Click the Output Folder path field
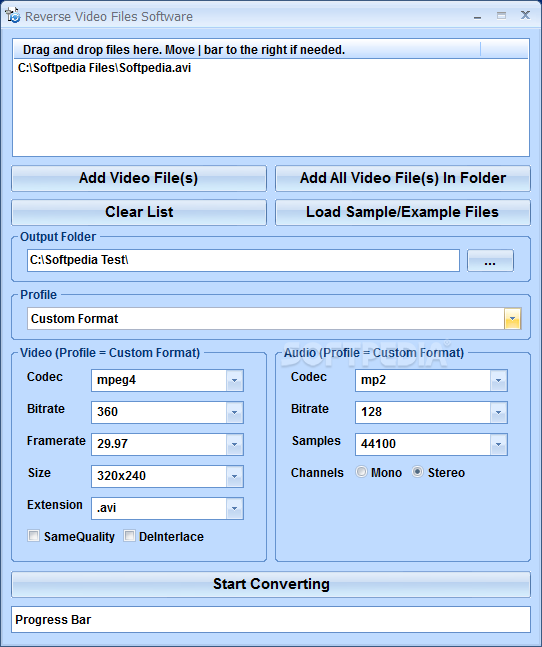Screen dimensions: 542x647 tap(243, 260)
